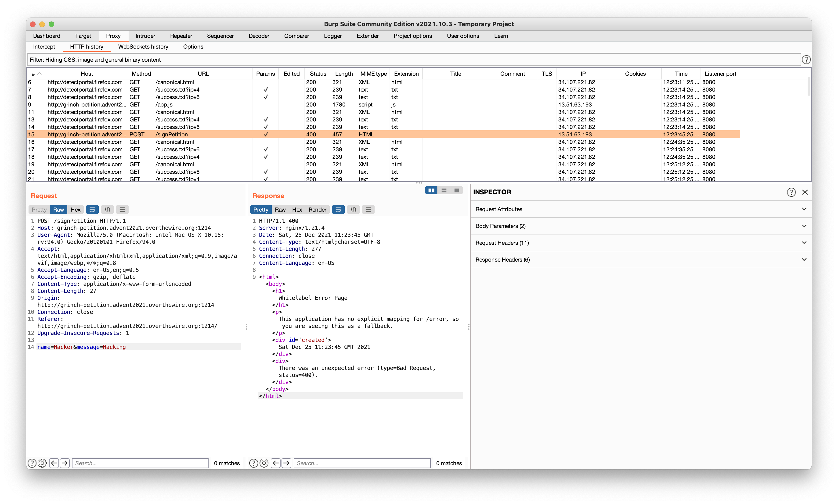
Task: Open Request search settings gear
Action: [x=42, y=463]
